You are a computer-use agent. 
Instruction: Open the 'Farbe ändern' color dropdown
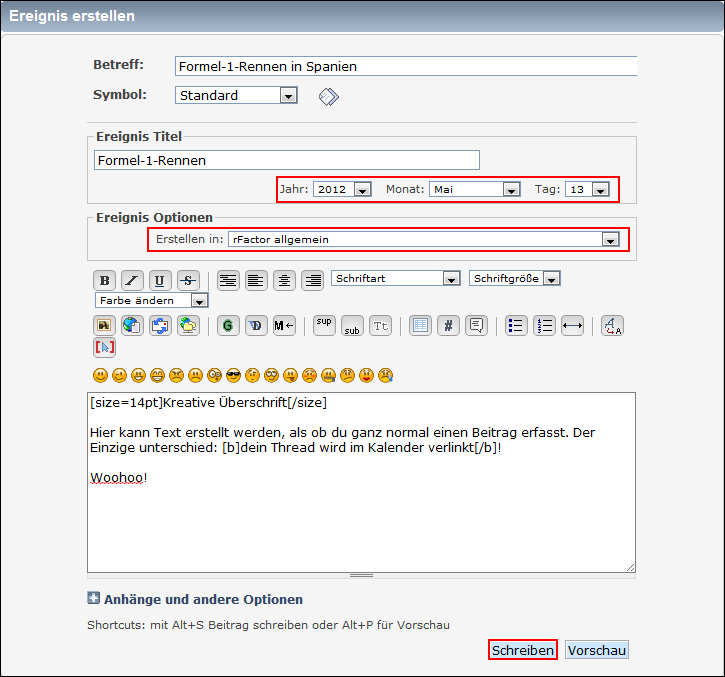[152, 301]
